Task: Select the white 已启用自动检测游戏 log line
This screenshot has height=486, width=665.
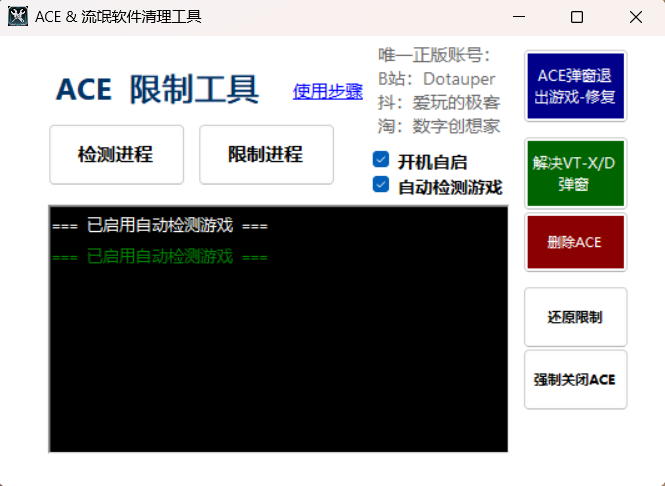Action: coord(160,225)
